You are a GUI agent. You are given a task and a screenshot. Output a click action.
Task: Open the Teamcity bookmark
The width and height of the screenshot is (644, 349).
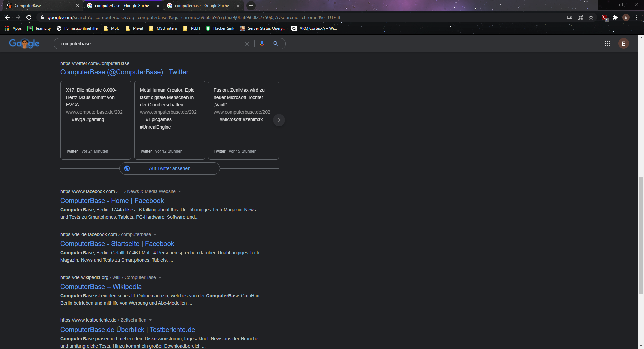(39, 28)
